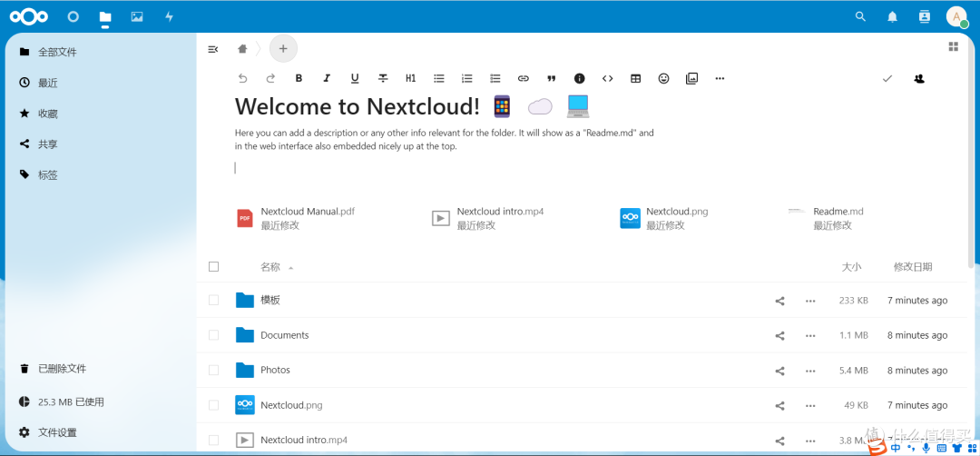Viewport: 980px width, 456px height.
Task: Insert an image attachment
Action: (x=691, y=79)
